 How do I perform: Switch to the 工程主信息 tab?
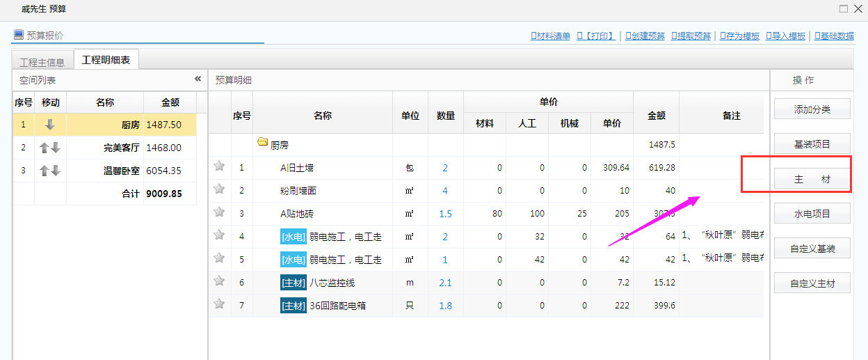pos(42,61)
